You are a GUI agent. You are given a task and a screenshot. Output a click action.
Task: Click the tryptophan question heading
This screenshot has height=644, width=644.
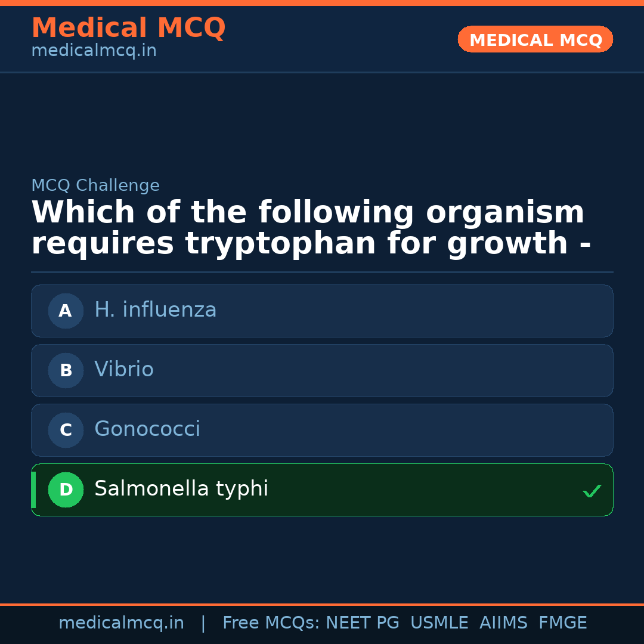click(310, 228)
